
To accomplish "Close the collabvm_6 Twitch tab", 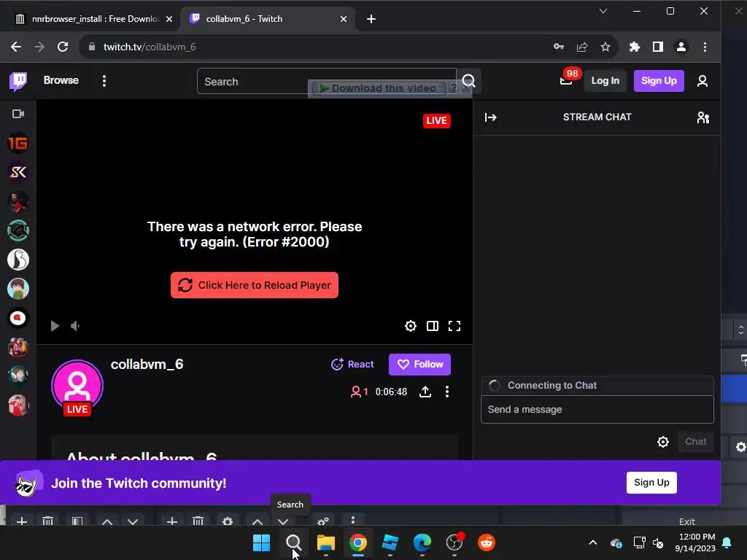I will (344, 19).
